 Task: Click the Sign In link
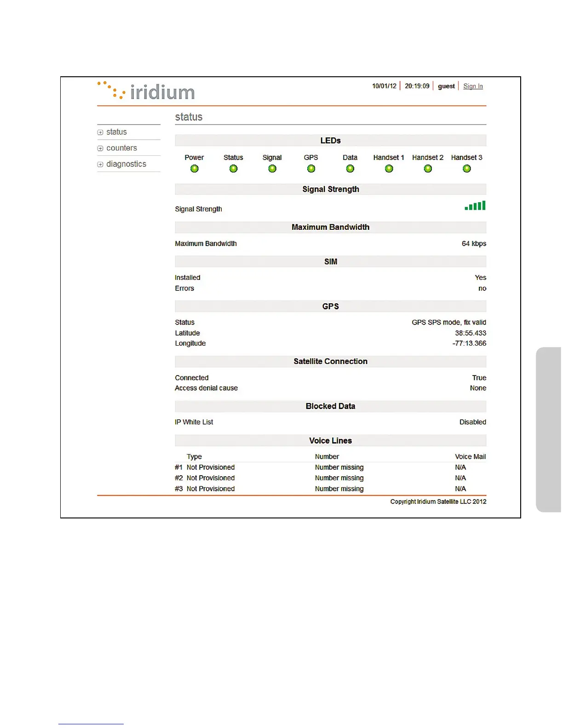[473, 86]
